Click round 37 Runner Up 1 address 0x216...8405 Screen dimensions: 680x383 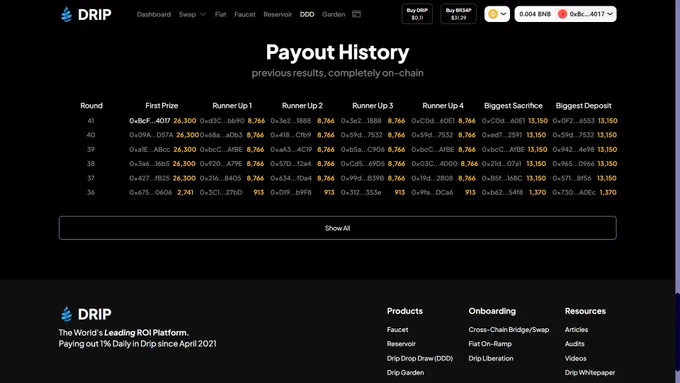tap(220, 178)
